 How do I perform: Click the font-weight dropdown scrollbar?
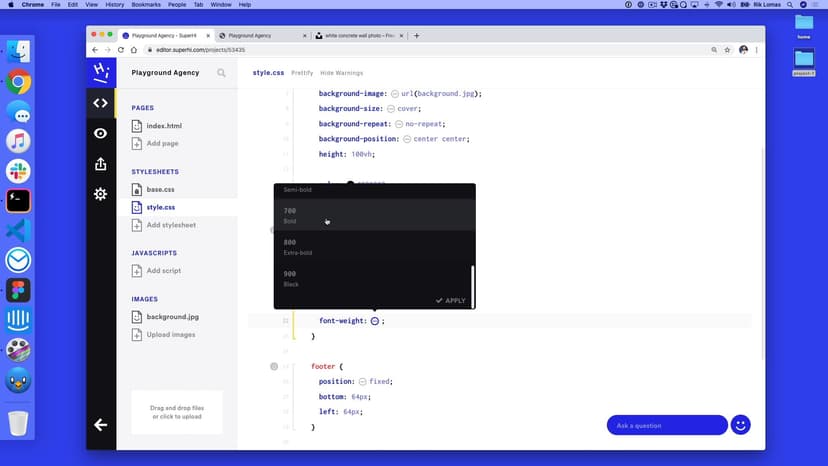pyautogui.click(x=472, y=283)
